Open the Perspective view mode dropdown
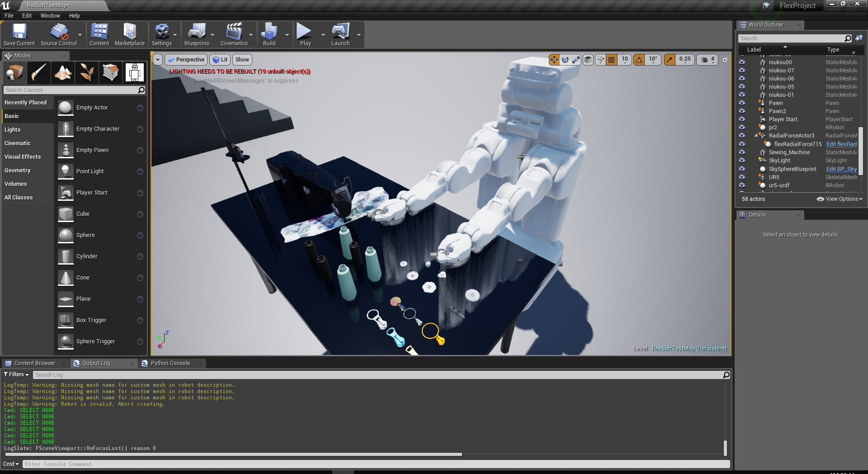 tap(186, 60)
